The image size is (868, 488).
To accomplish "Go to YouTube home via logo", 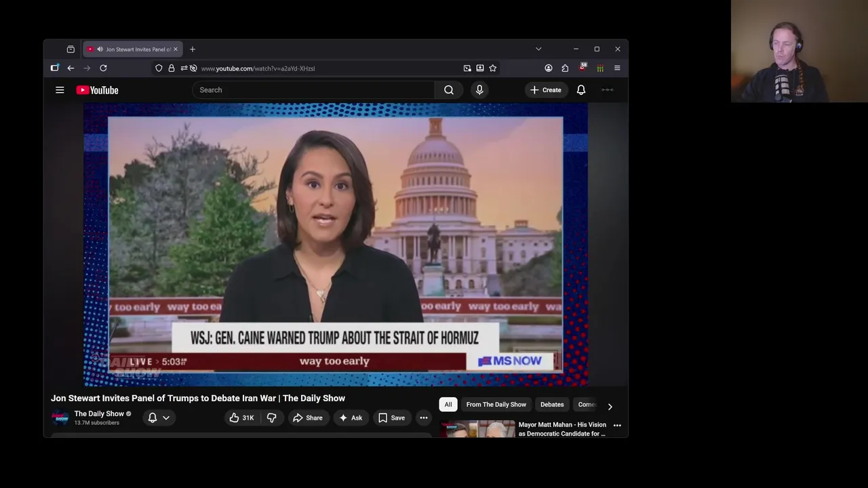I will (x=97, y=90).
